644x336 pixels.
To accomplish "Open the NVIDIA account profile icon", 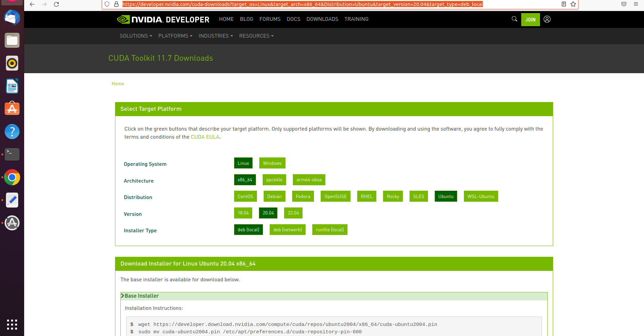I will (x=547, y=19).
